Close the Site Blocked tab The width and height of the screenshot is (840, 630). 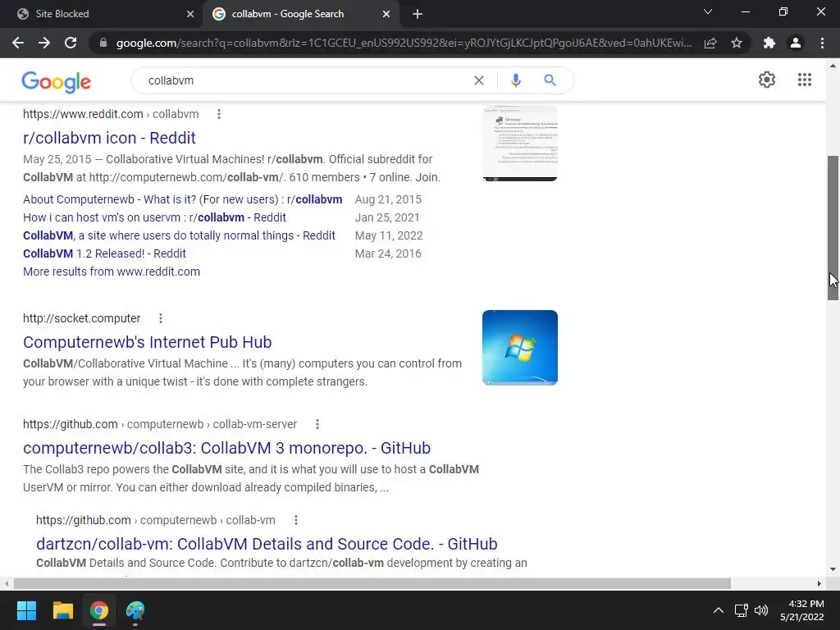[190, 14]
